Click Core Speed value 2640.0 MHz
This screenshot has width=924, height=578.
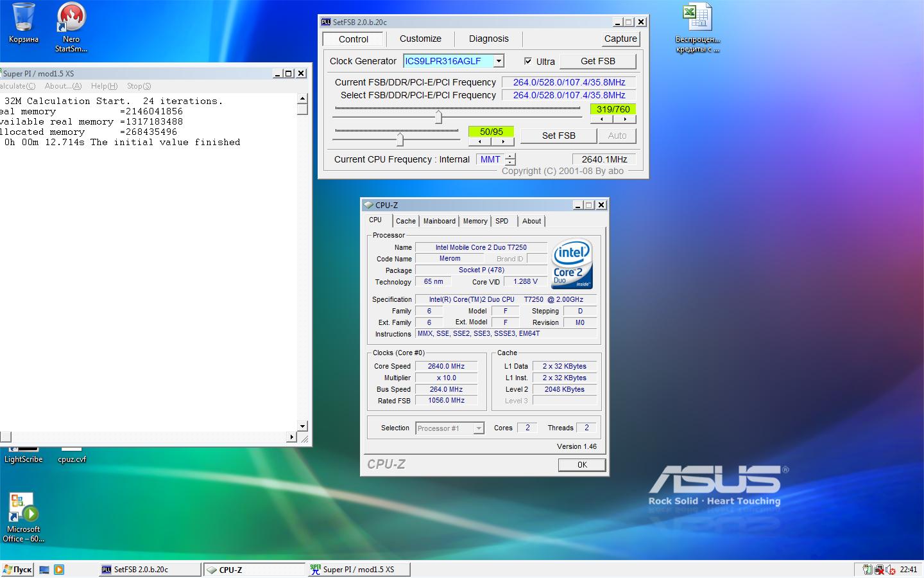(x=447, y=366)
